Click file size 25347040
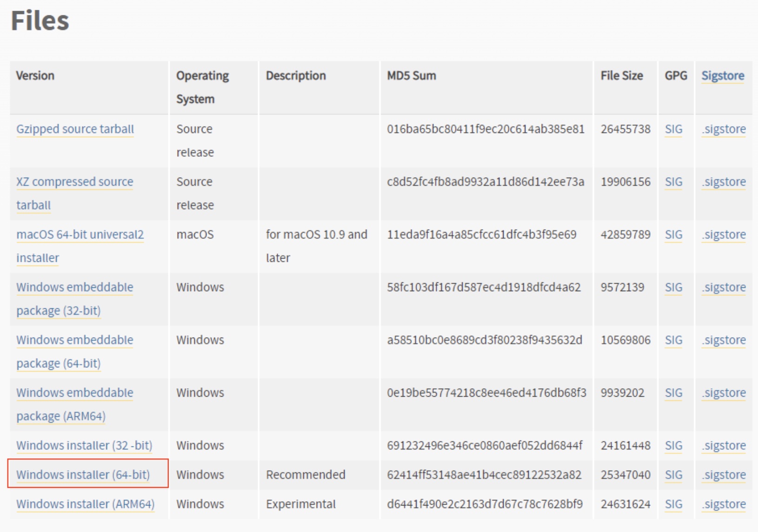 pos(625,475)
